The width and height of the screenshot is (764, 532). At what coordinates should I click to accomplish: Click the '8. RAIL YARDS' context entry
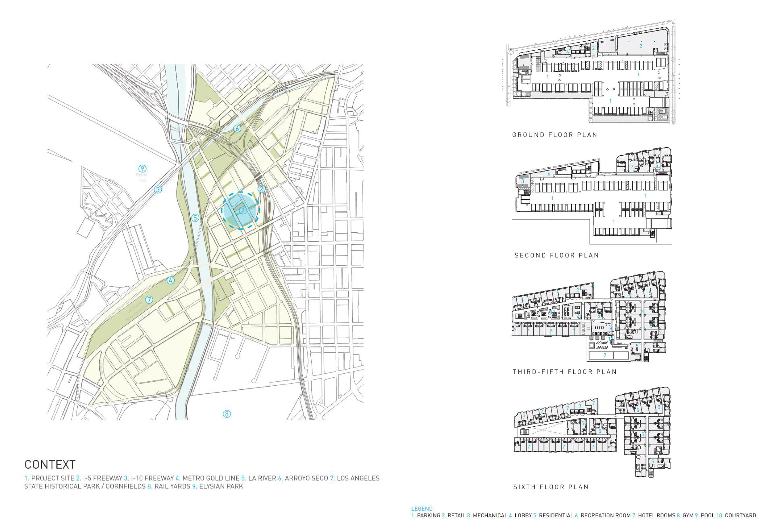click(x=169, y=486)
